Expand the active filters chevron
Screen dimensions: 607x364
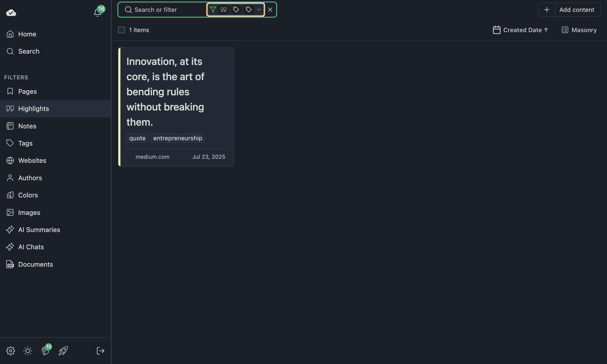click(x=259, y=10)
